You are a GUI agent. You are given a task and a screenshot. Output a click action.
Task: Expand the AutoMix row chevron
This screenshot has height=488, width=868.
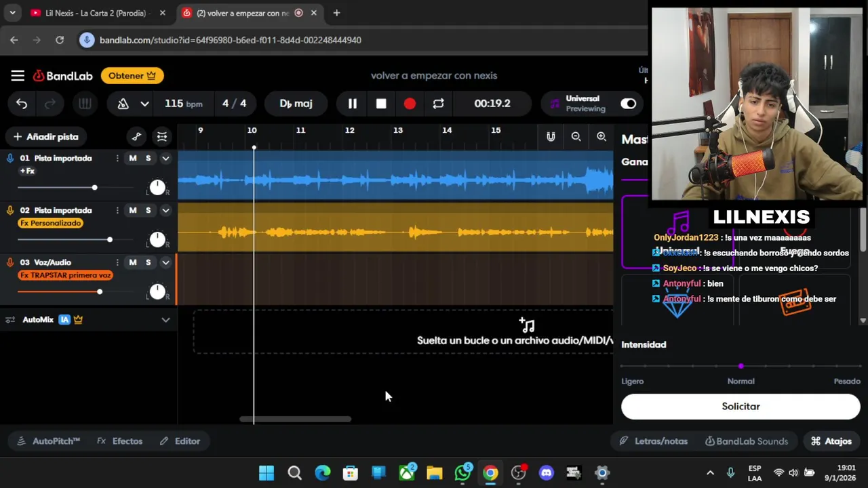pos(165,320)
